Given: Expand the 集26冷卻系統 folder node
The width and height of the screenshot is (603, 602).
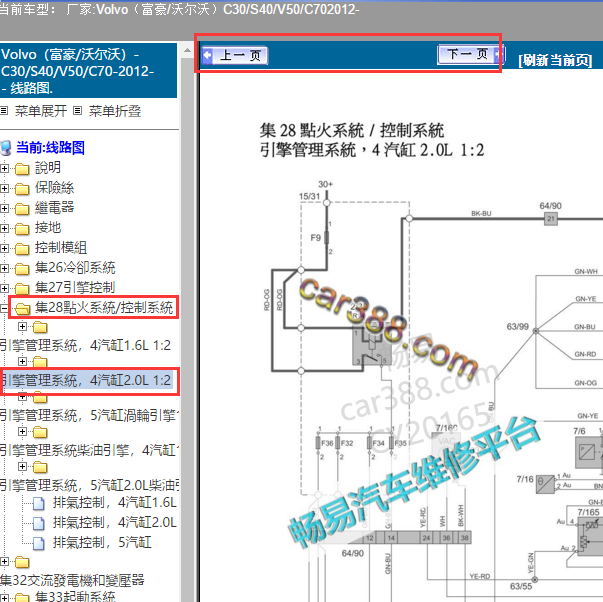Looking at the screenshot, I should tap(4, 268).
